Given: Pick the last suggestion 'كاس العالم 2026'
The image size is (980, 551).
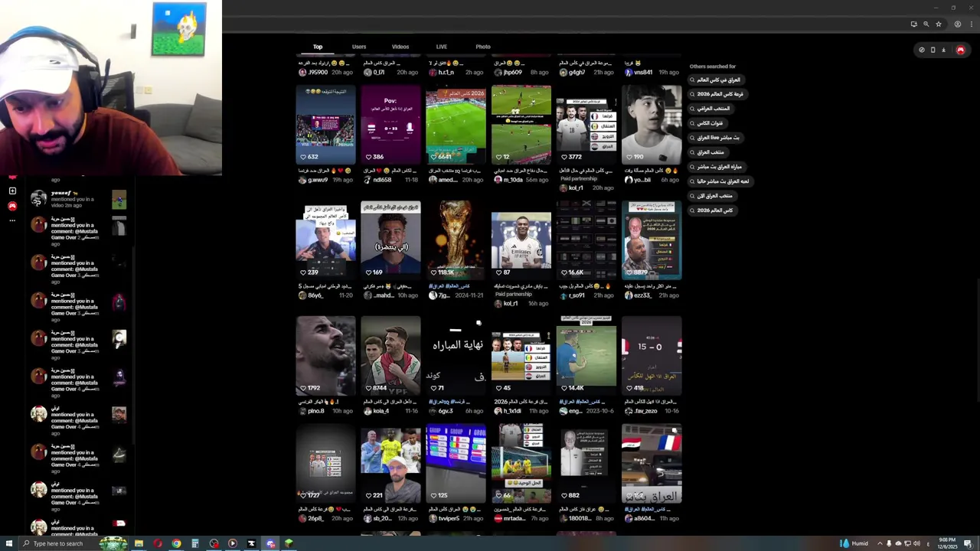Looking at the screenshot, I should 711,210.
